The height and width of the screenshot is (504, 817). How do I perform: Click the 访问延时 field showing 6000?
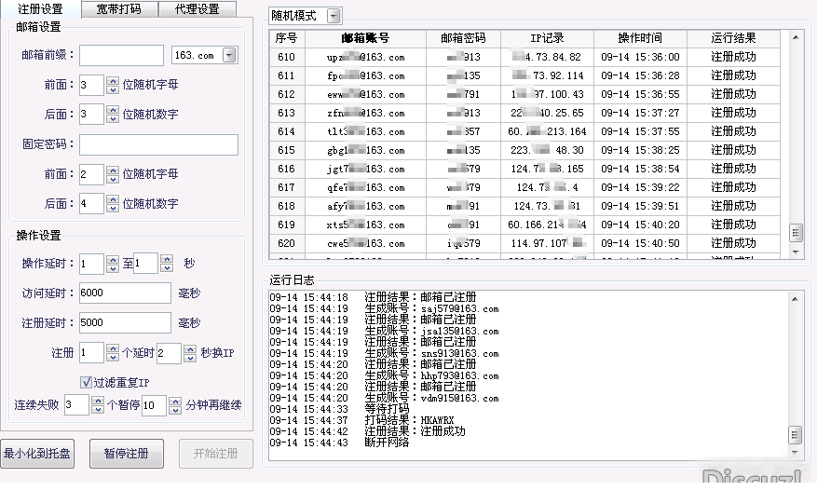[125, 293]
